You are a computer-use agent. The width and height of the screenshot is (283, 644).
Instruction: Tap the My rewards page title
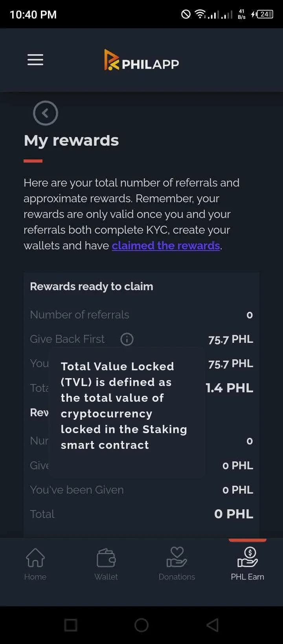click(71, 141)
